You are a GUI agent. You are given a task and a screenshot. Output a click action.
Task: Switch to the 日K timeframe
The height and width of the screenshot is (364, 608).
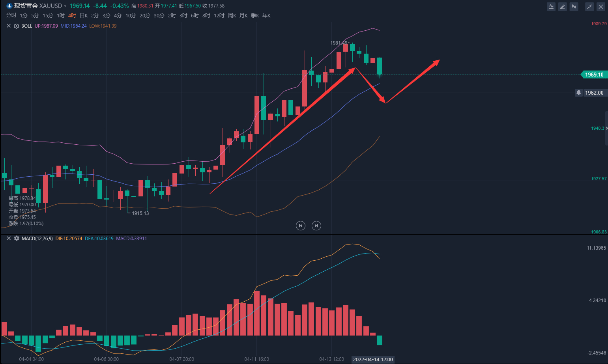click(x=84, y=15)
